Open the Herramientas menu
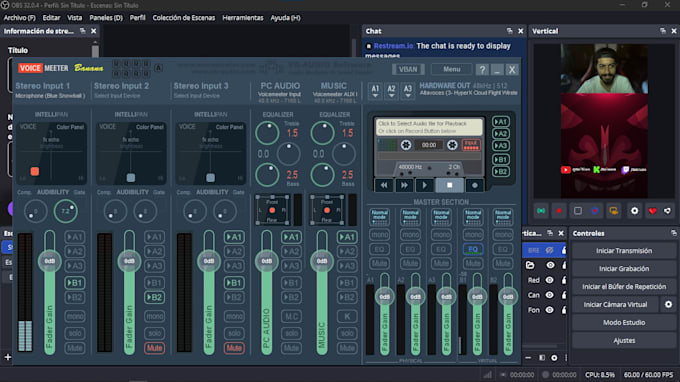Image resolution: width=680 pixels, height=382 pixels. pyautogui.click(x=243, y=18)
